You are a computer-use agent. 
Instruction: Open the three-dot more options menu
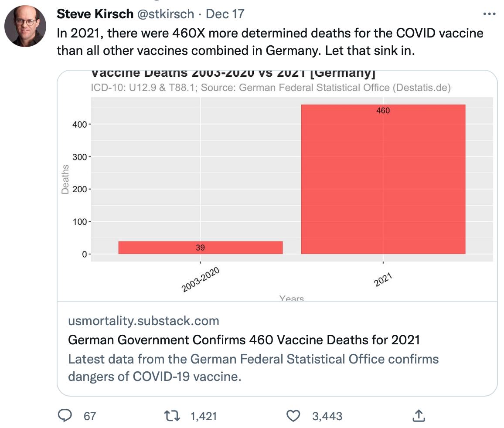(490, 14)
